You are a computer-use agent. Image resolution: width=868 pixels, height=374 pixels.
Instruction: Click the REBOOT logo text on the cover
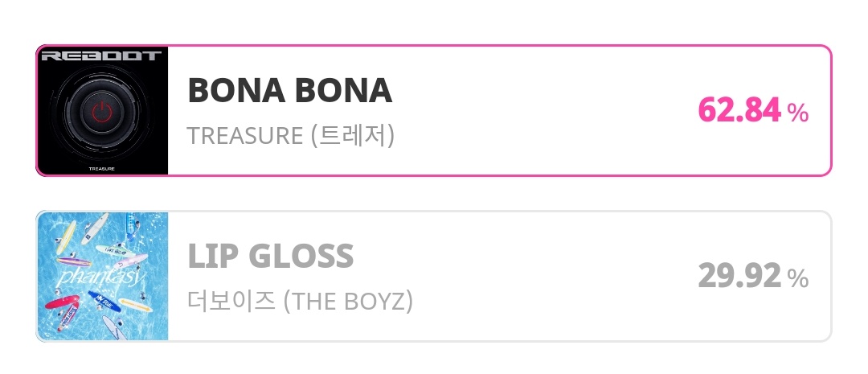coord(101,55)
